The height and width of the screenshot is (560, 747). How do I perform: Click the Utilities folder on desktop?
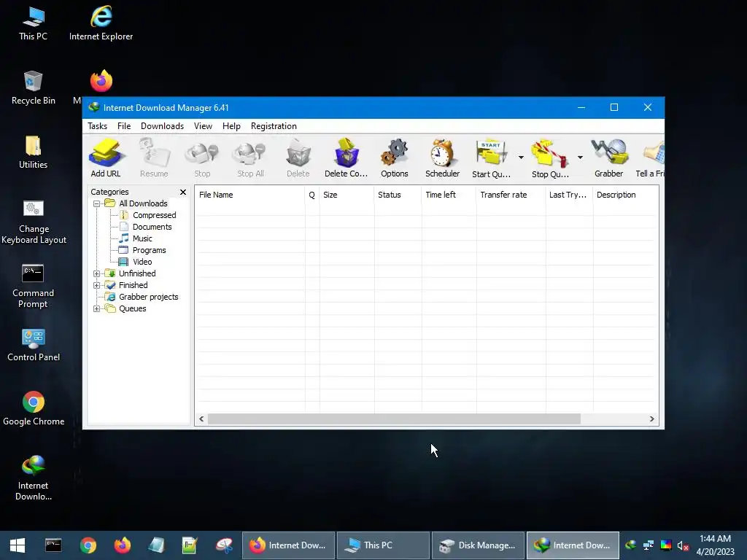(x=34, y=152)
